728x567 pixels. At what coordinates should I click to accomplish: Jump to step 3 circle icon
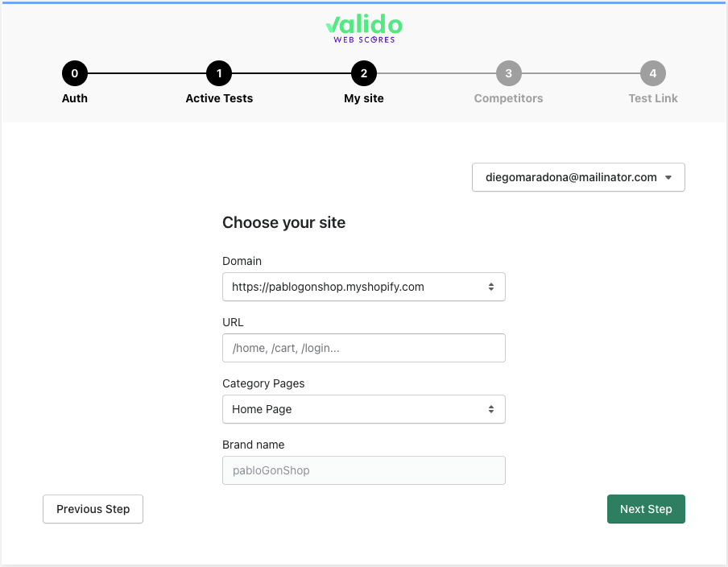pos(508,74)
